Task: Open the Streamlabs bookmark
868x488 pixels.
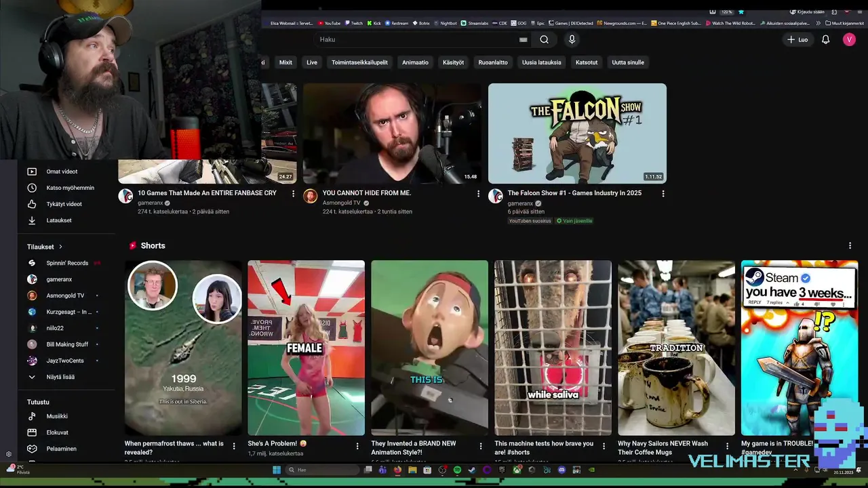Action: click(475, 23)
